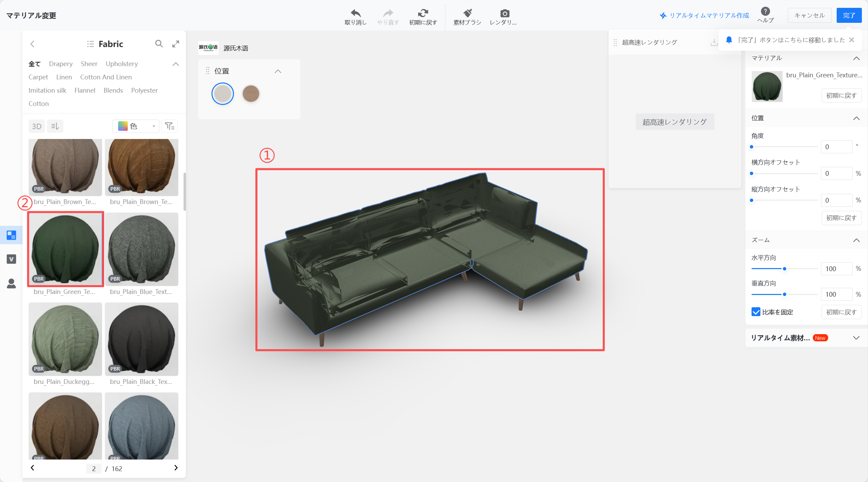
Task: Go back with the Fabric panel's left arrow
Action: coord(32,44)
